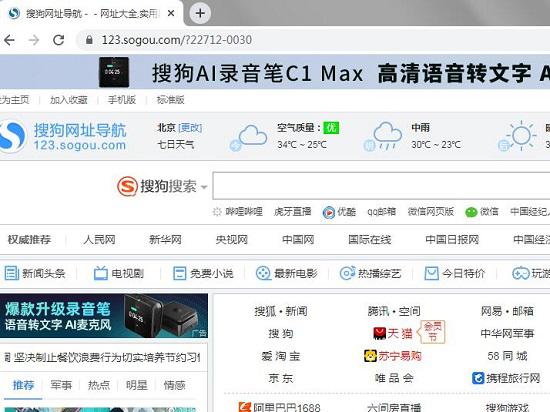Click the browser forward arrow
The image size is (550, 412).
click(x=34, y=40)
